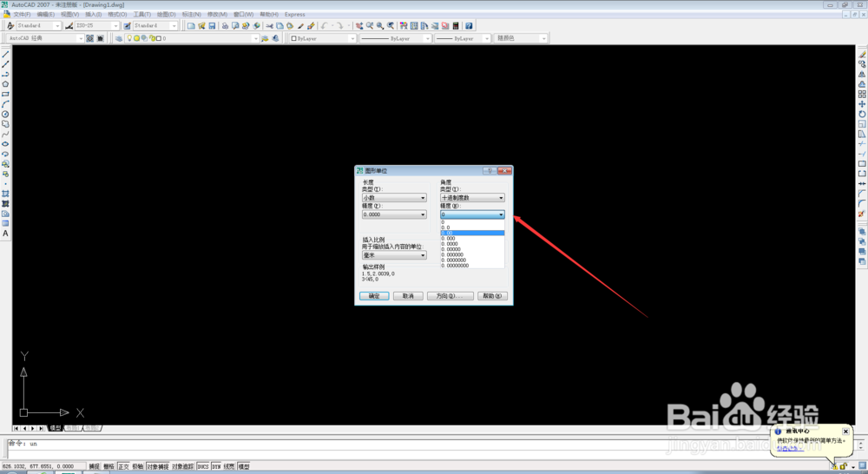Open the 文件(F) menu
This screenshot has width=868, height=474.
(x=23, y=15)
